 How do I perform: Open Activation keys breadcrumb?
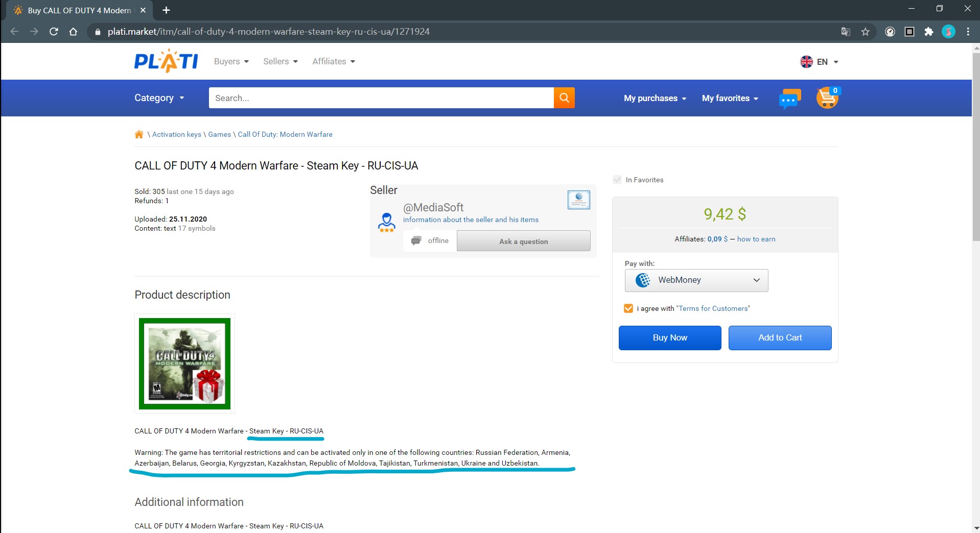(176, 134)
